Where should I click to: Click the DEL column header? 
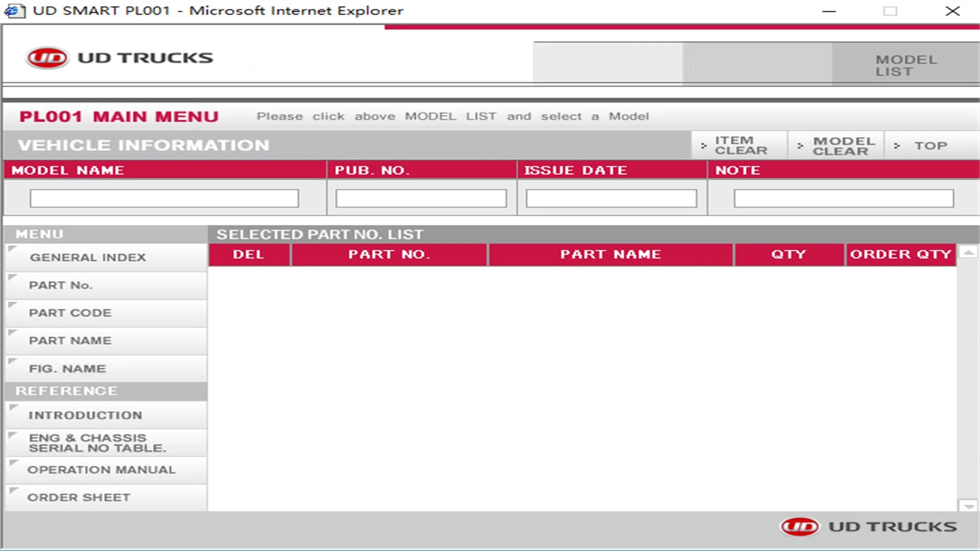[x=249, y=255]
